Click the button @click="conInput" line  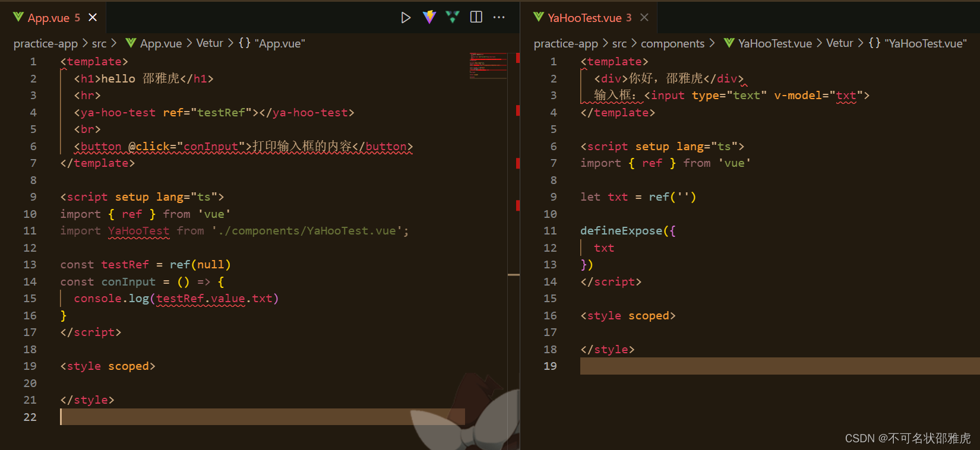244,146
